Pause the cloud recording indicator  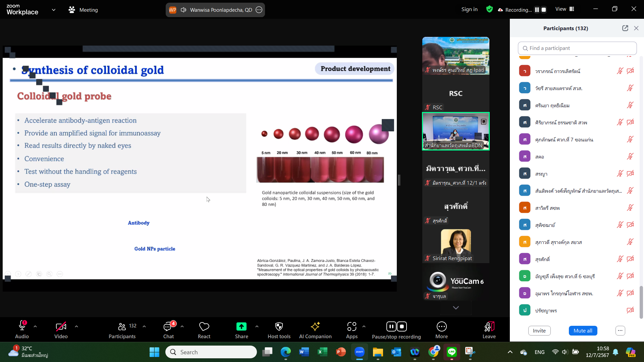pos(537,10)
